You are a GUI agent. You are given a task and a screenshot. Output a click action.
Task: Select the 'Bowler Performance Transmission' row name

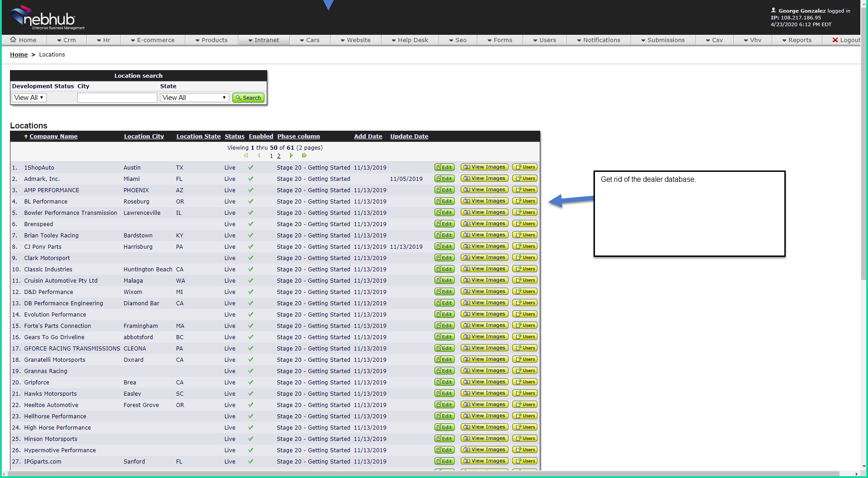coord(71,213)
